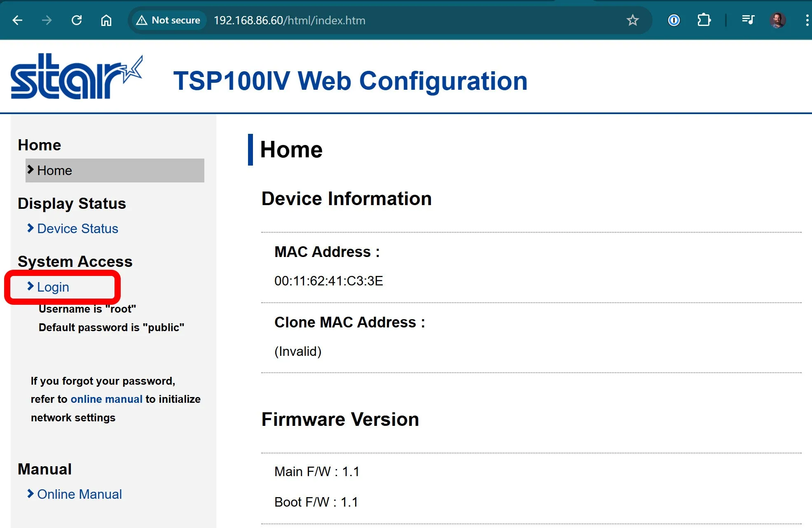Follow the online manual link about forgotten password
The image size is (812, 528).
point(106,399)
